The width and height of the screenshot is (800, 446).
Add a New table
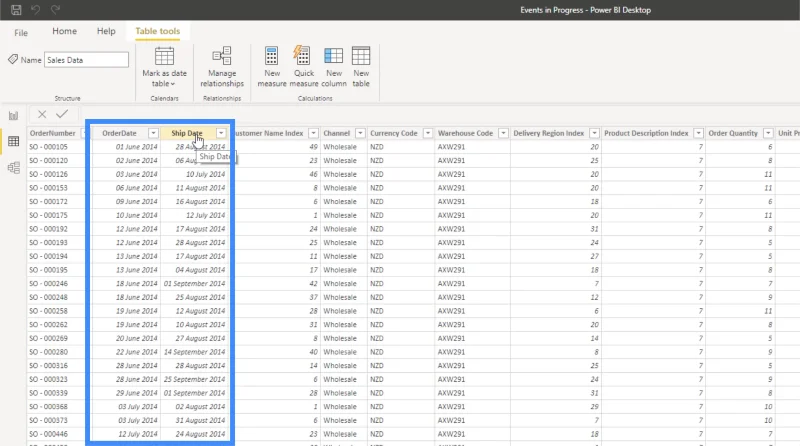pos(361,67)
